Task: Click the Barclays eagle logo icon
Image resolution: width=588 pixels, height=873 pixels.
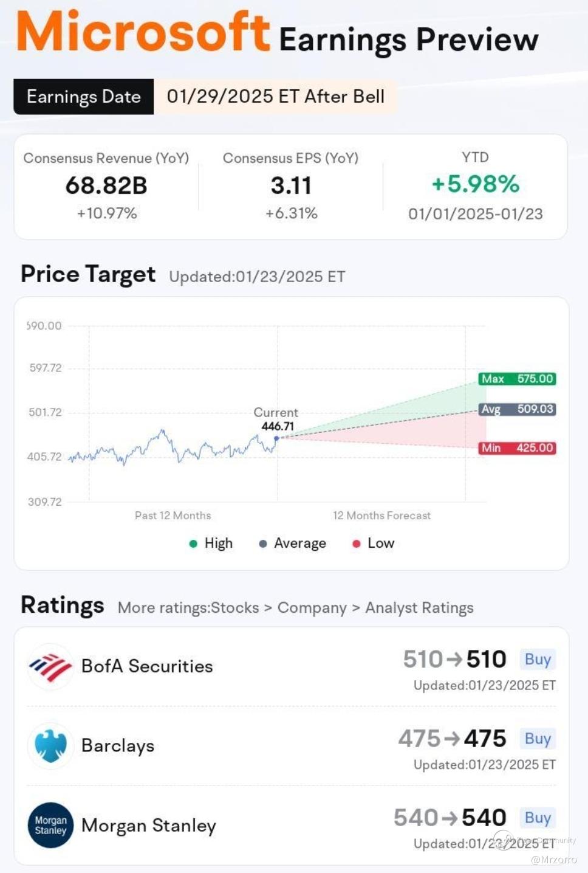Action: (x=50, y=746)
